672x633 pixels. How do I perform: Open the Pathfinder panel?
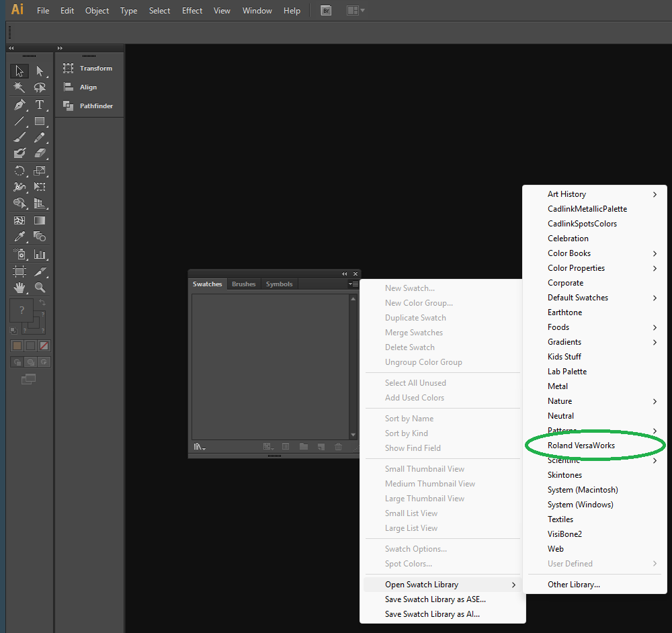tap(95, 106)
